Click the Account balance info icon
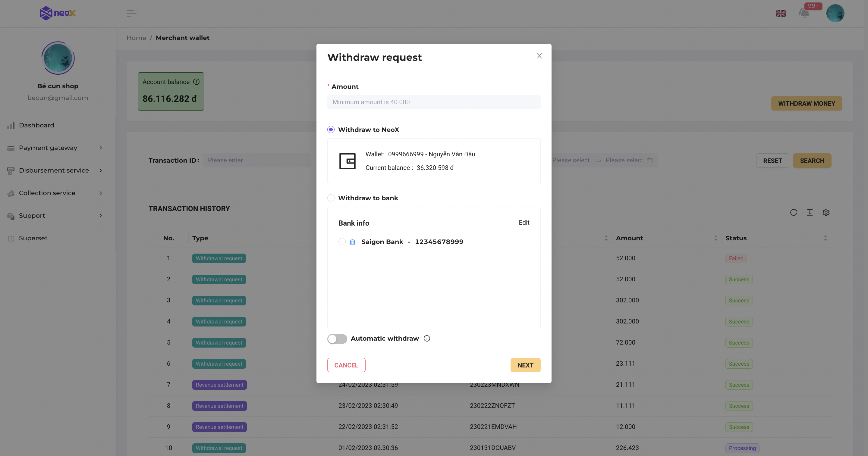Screen dimensions: 868x456 click(196, 82)
